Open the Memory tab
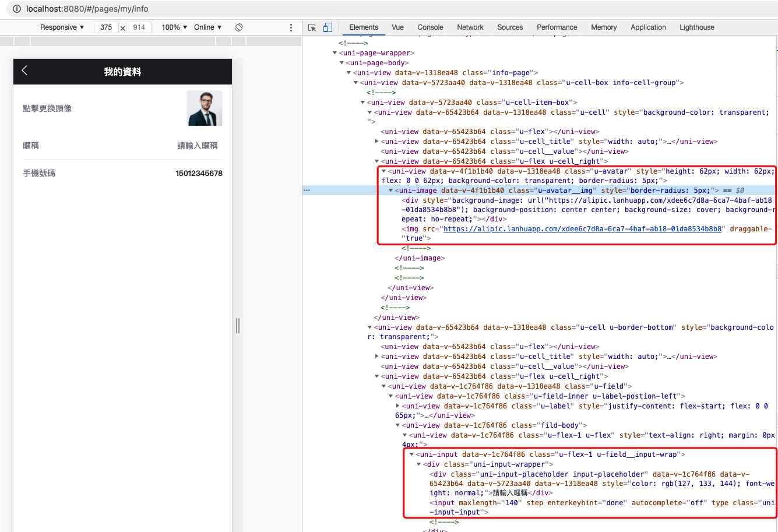 [x=604, y=27]
